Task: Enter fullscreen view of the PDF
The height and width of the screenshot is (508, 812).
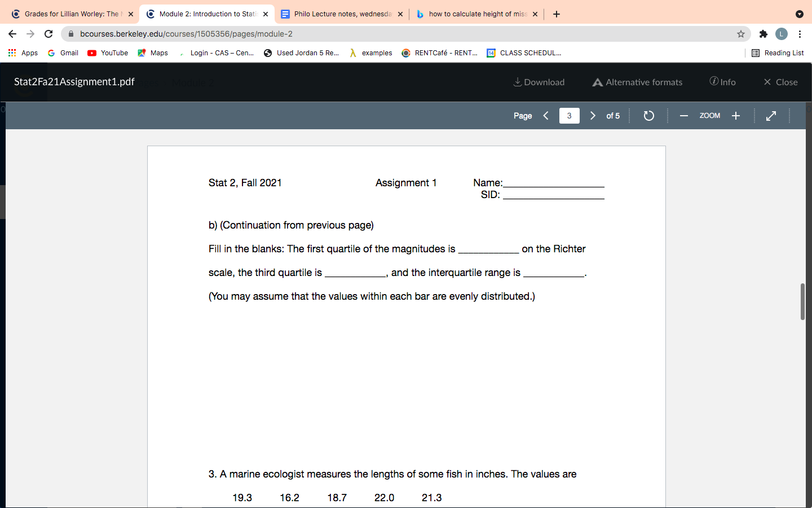Action: pos(771,116)
